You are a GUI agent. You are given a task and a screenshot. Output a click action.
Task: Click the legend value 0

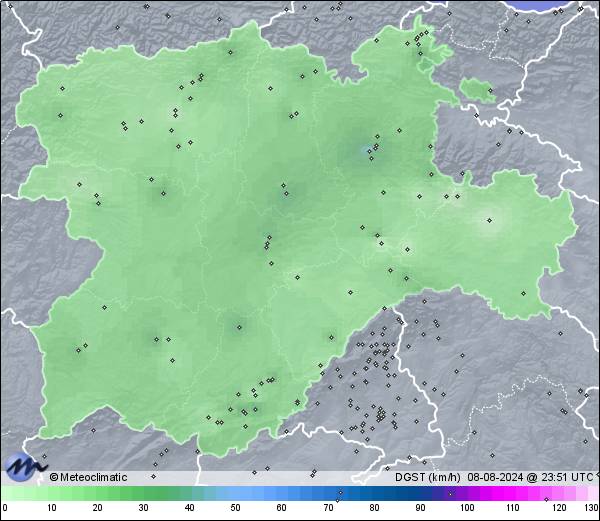pyautogui.click(x=5, y=508)
